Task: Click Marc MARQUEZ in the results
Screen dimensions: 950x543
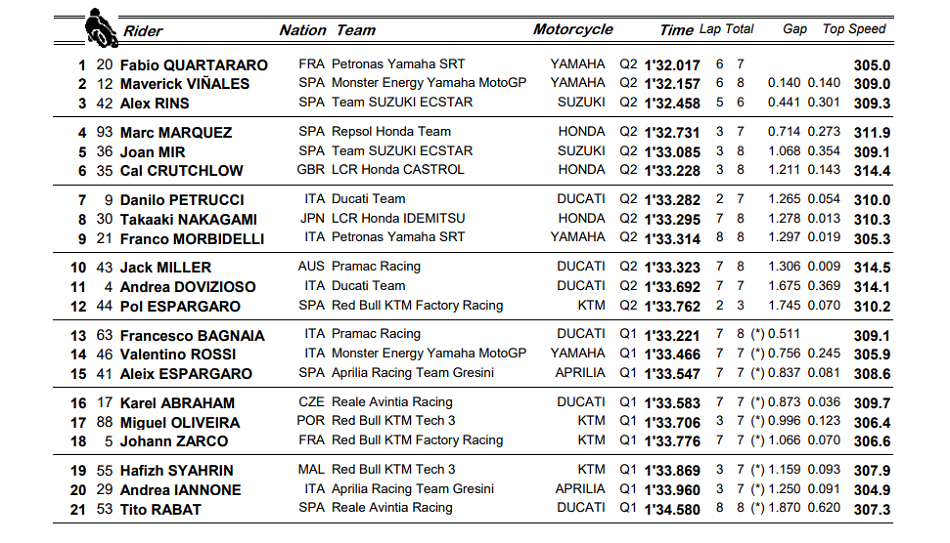Action: pos(175,133)
